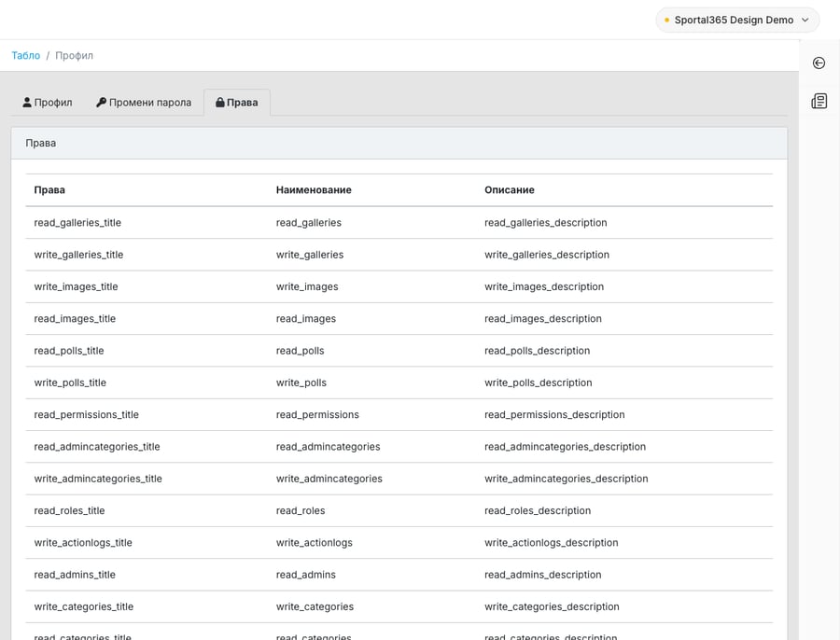The width and height of the screenshot is (840, 640).
Task: Click the write_galleries_title cell
Action: click(x=78, y=255)
